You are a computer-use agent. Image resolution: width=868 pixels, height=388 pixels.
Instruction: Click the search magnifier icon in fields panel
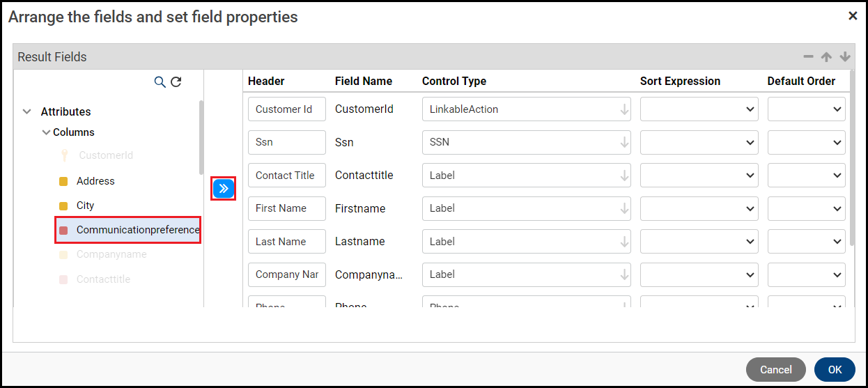click(x=160, y=82)
